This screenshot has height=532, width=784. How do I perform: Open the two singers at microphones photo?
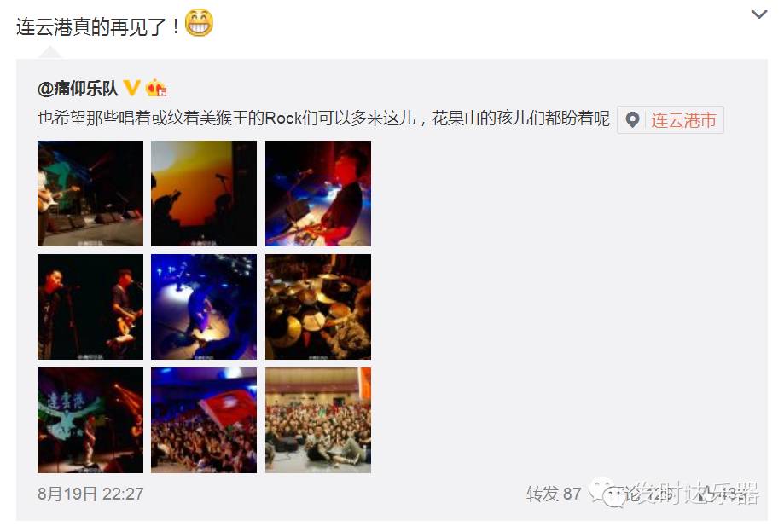click(x=90, y=307)
